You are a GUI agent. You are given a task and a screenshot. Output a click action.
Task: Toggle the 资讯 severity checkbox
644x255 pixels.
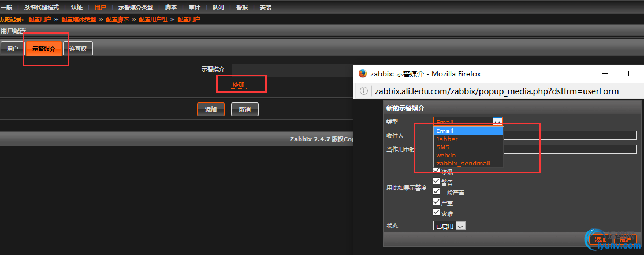[x=436, y=171]
